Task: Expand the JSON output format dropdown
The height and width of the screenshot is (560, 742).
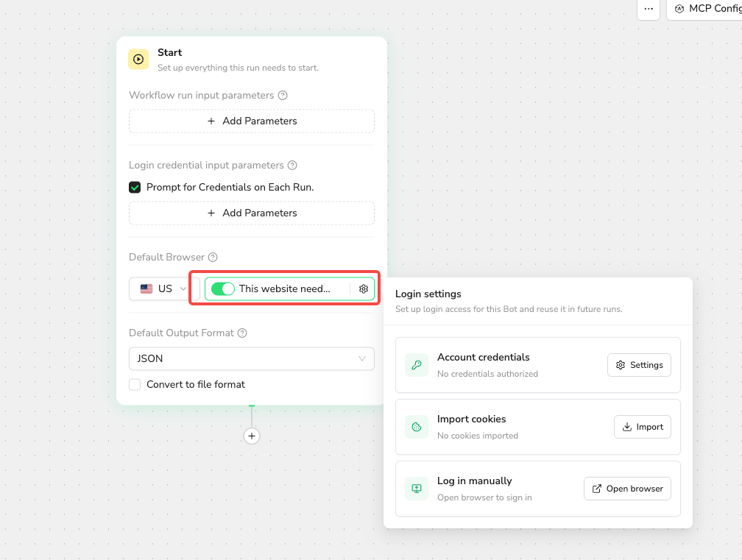Action: 252,358
